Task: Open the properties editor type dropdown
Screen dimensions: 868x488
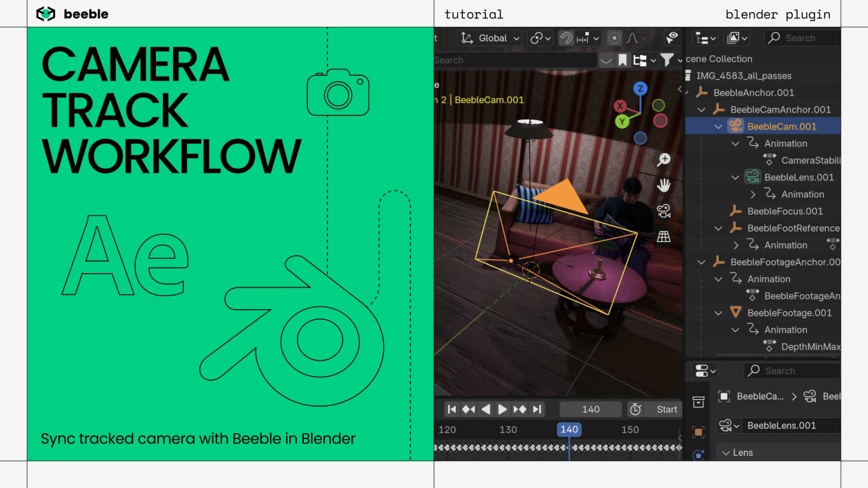Action: (705, 371)
